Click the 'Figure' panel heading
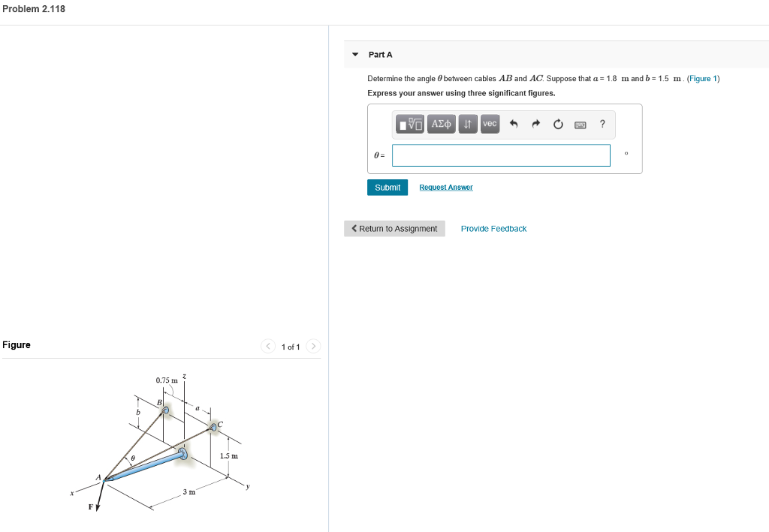The image size is (769, 532). 17,345
